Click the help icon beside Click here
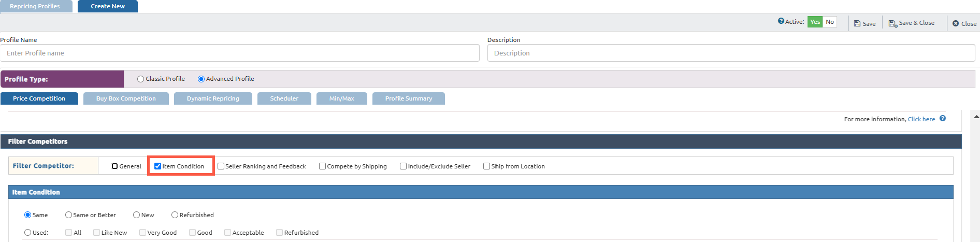This screenshot has width=980, height=242. (x=943, y=119)
